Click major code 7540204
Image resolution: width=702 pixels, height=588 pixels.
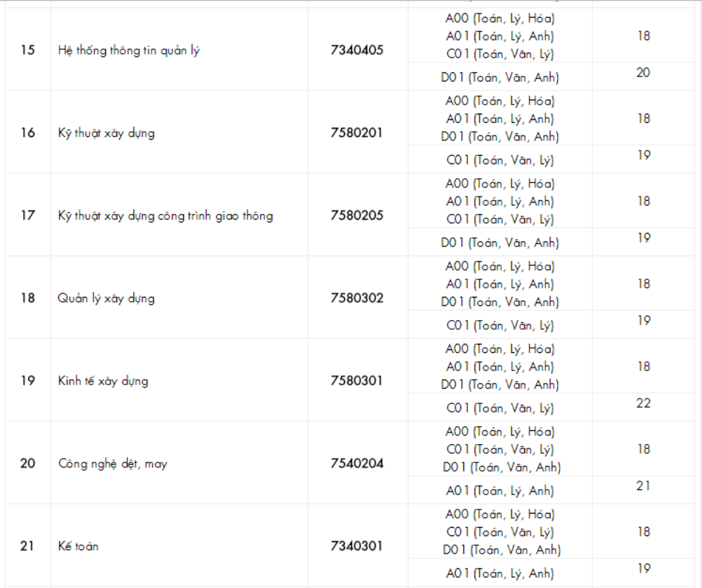[357, 464]
